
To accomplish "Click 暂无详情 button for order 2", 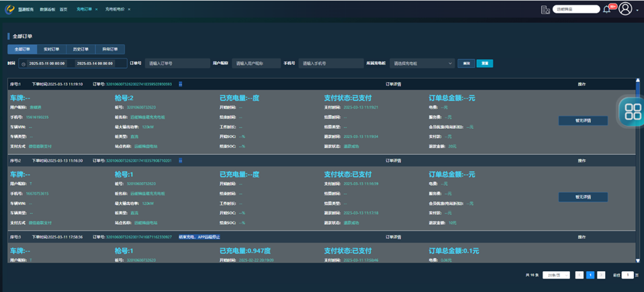I will 582,197.
